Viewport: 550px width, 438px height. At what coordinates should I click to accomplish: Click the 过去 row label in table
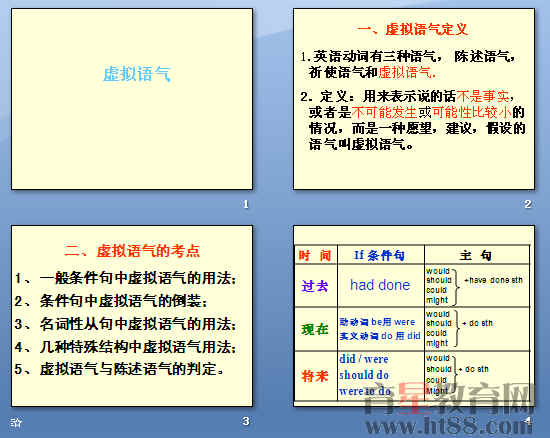point(315,286)
